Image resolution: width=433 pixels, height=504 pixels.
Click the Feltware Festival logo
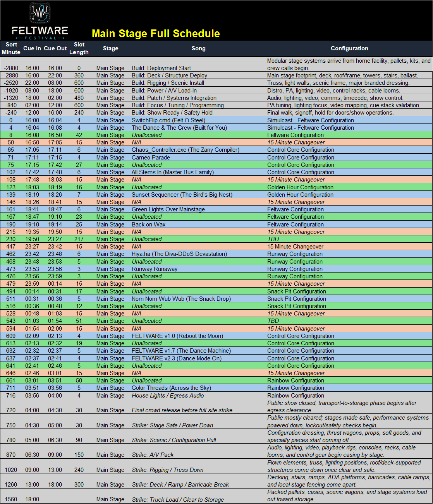(40, 21)
